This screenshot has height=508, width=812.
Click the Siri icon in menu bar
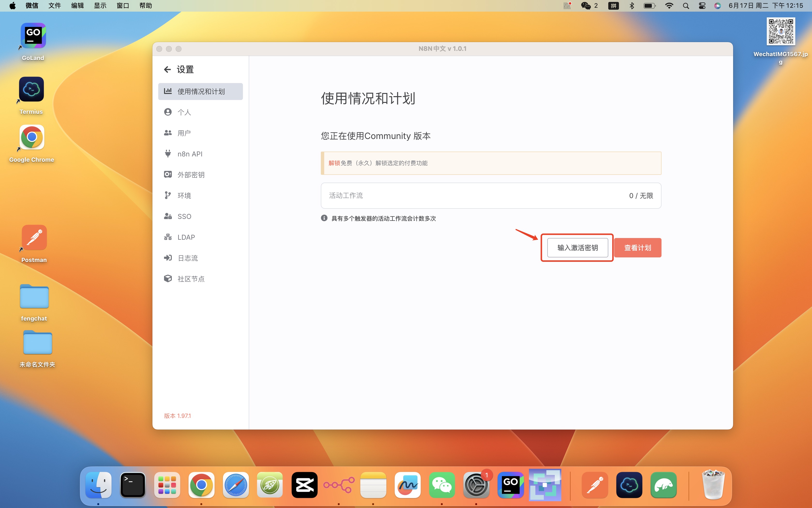717,6
